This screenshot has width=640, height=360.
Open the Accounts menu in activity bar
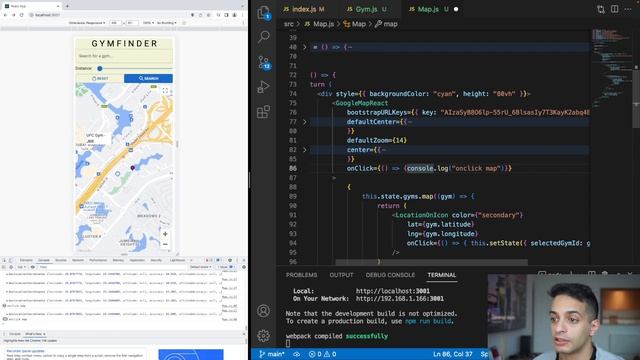point(264,311)
